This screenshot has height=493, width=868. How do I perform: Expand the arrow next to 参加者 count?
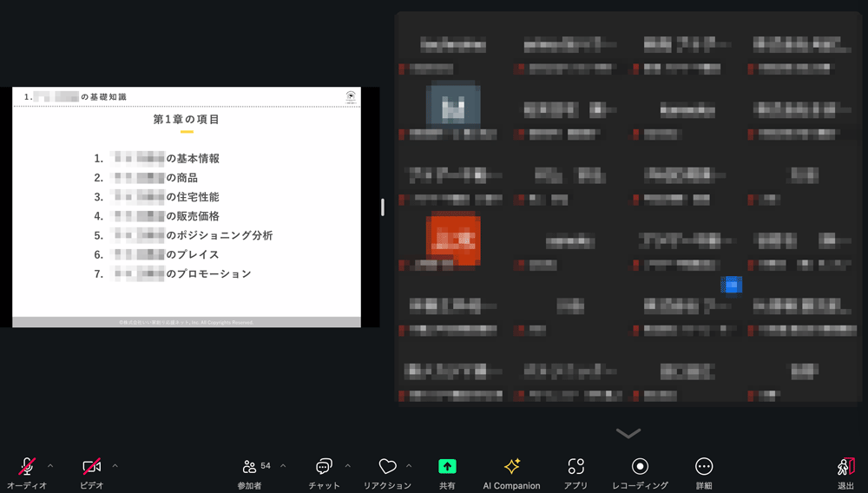283,466
